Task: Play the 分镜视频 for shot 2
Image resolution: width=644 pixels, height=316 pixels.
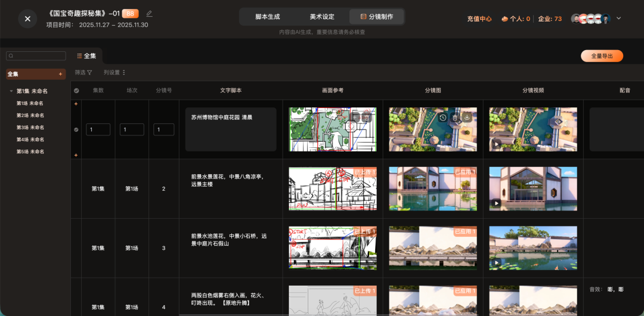Action: pos(496,203)
